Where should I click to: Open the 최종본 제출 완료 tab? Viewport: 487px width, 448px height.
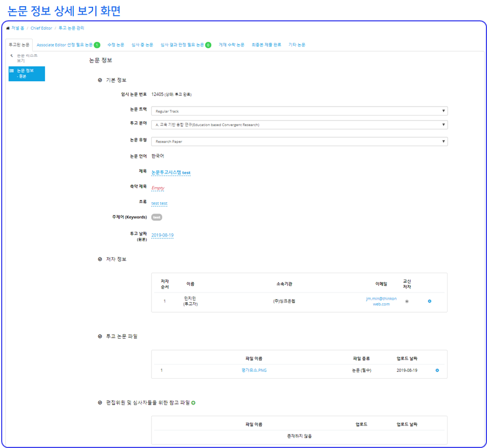coord(266,45)
